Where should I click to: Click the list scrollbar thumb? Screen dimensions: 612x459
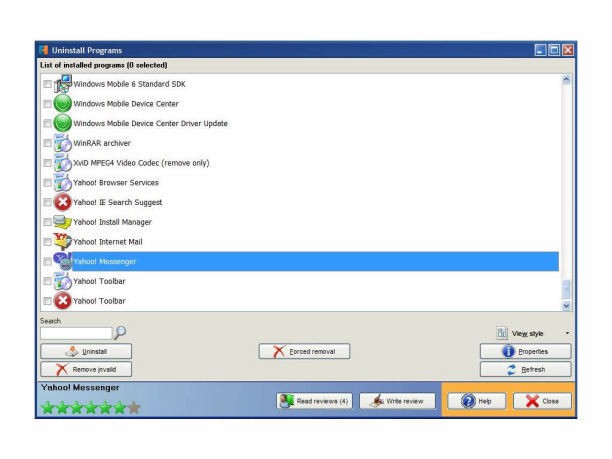tap(566, 290)
